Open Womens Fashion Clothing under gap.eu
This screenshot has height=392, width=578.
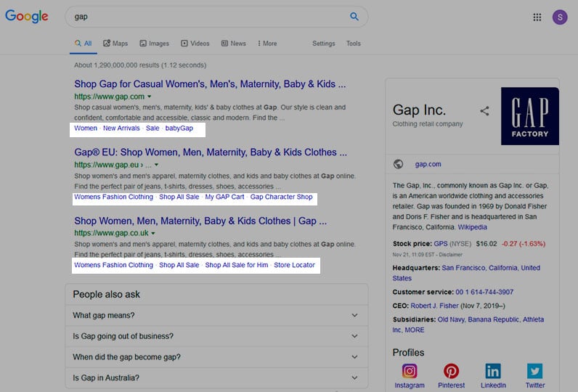113,197
